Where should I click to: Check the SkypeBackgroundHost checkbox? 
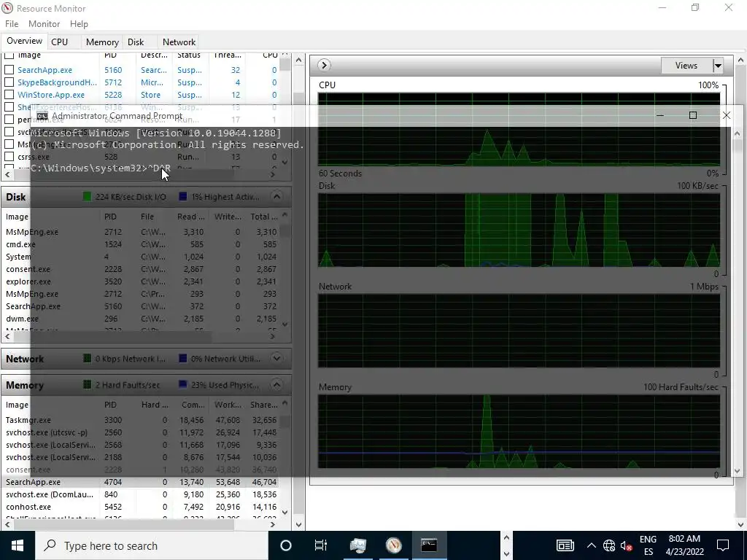pyautogui.click(x=9, y=82)
